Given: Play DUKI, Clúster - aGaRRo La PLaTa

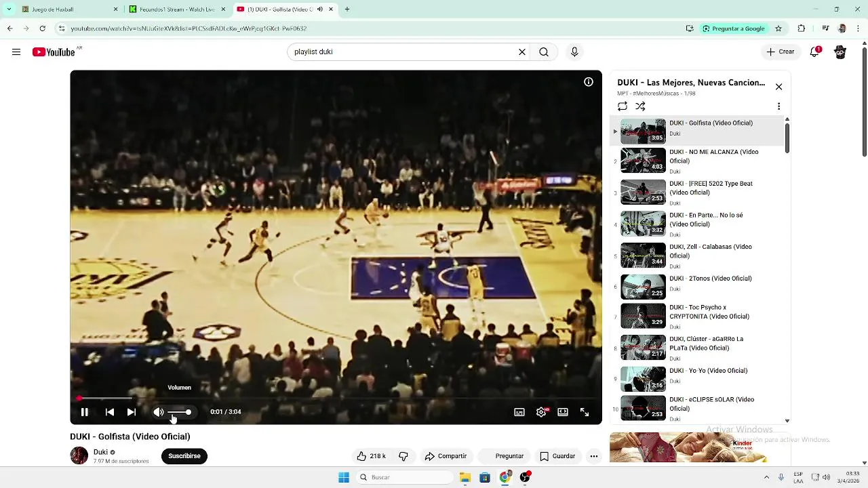Looking at the screenshot, I should point(697,348).
